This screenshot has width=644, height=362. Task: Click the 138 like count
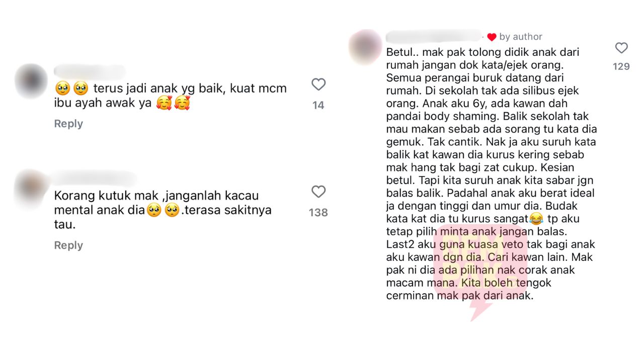318,213
